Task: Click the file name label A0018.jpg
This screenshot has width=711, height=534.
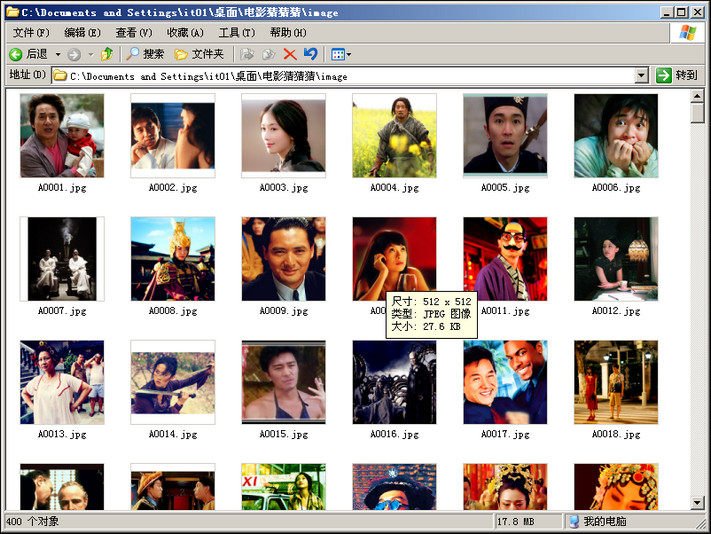Action: click(616, 434)
